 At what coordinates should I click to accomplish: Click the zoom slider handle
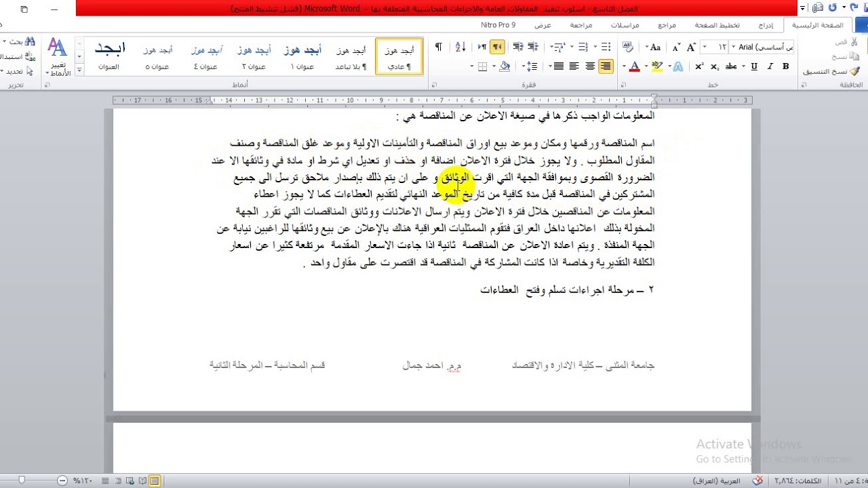tap(22, 481)
